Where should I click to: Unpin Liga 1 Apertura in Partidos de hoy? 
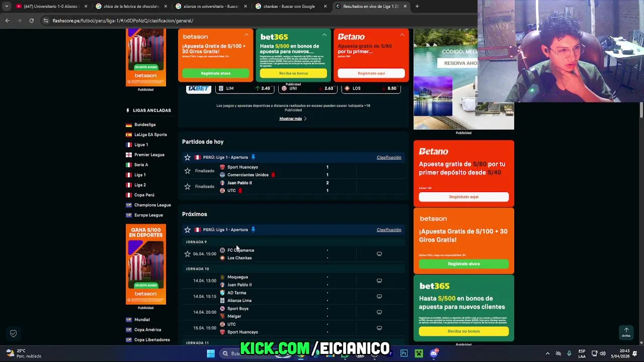tap(253, 157)
